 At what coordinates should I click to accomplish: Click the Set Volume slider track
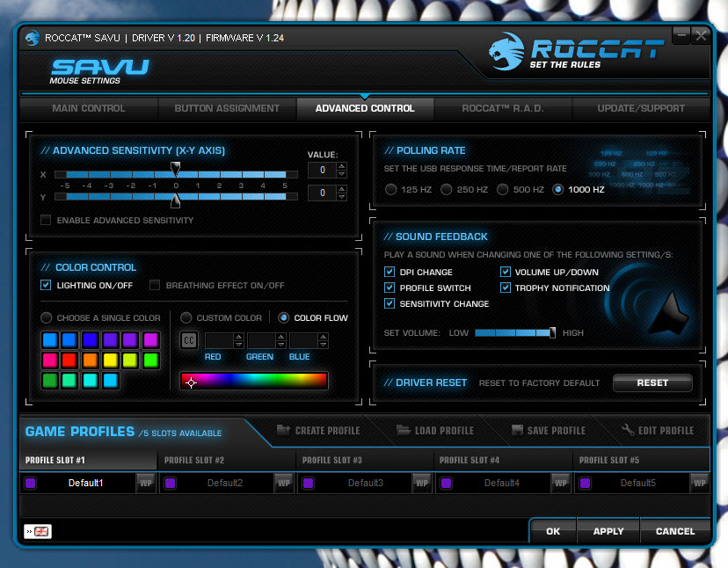point(515,333)
